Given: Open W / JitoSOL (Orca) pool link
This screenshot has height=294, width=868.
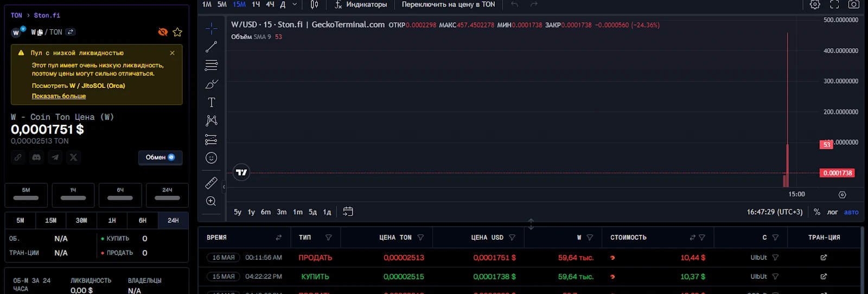Looking at the screenshot, I should [97, 86].
